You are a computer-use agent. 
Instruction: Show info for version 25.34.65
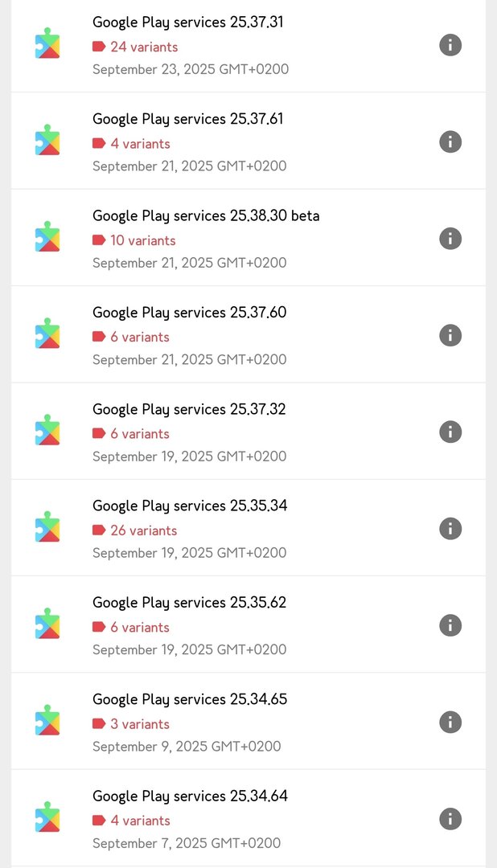tap(450, 722)
